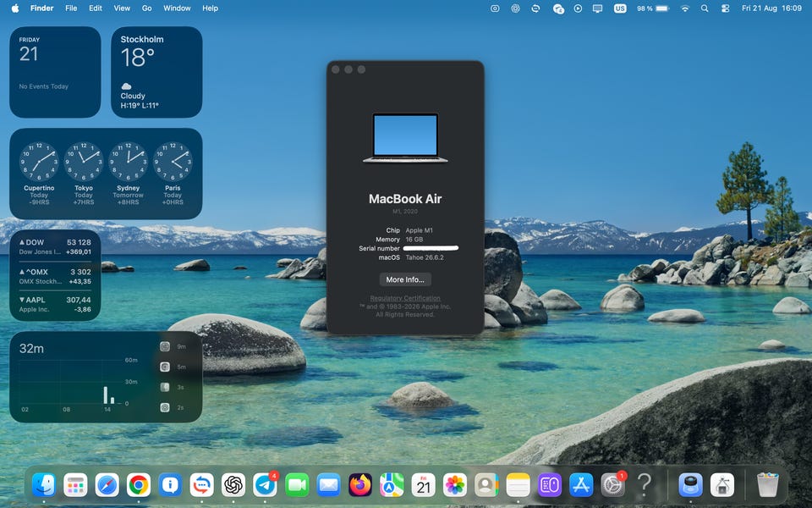
Task: Open the Screen Time 32m widget
Action: (x=106, y=377)
